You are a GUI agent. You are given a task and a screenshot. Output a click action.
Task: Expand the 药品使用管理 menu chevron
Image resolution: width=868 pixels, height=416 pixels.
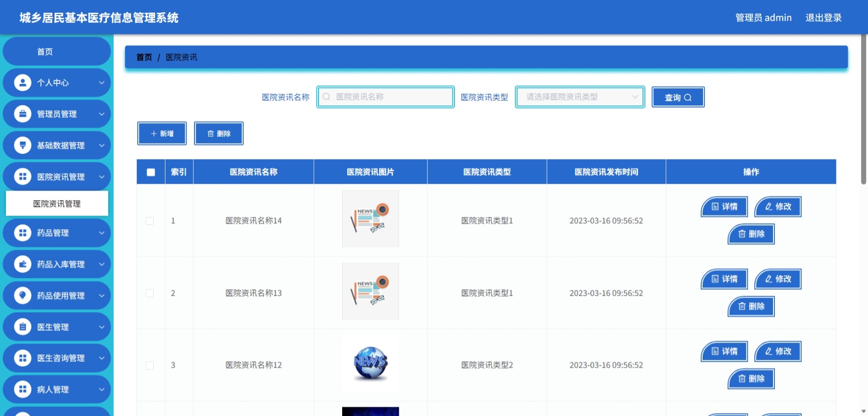pyautogui.click(x=101, y=295)
